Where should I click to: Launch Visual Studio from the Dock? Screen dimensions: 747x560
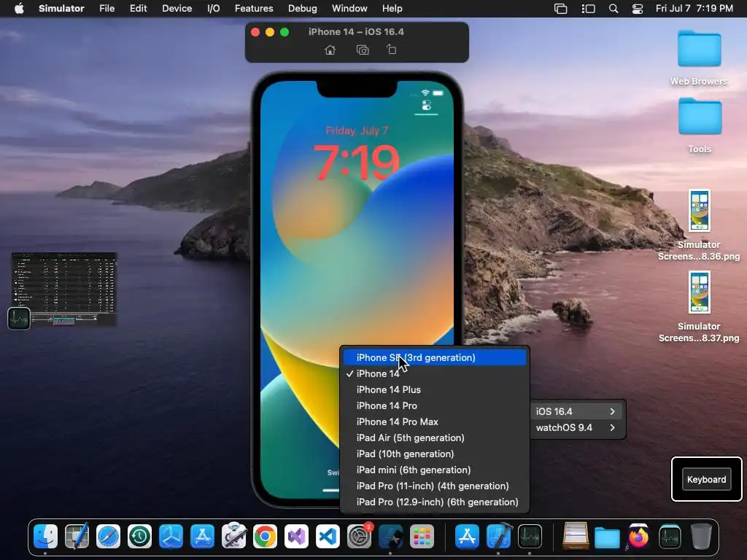tap(296, 537)
